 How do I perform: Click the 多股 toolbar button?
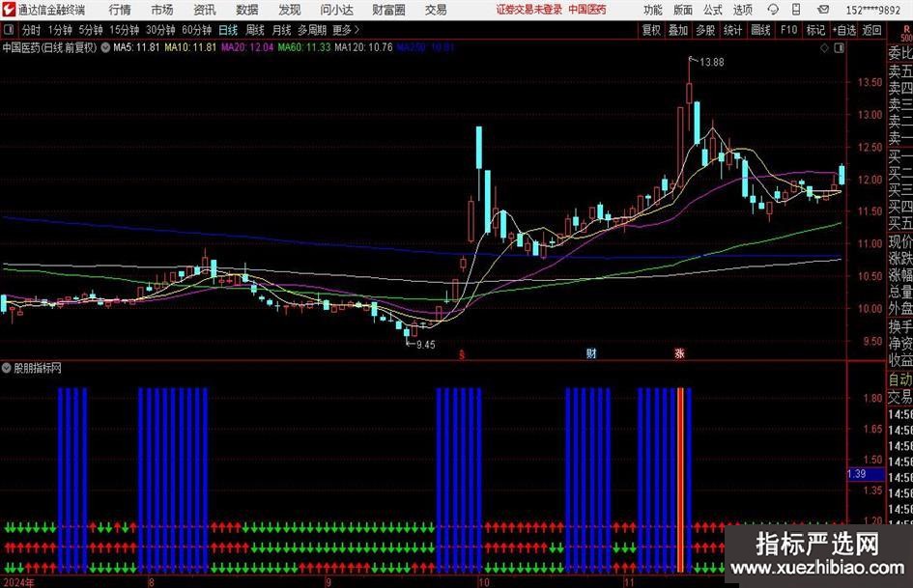click(x=705, y=30)
